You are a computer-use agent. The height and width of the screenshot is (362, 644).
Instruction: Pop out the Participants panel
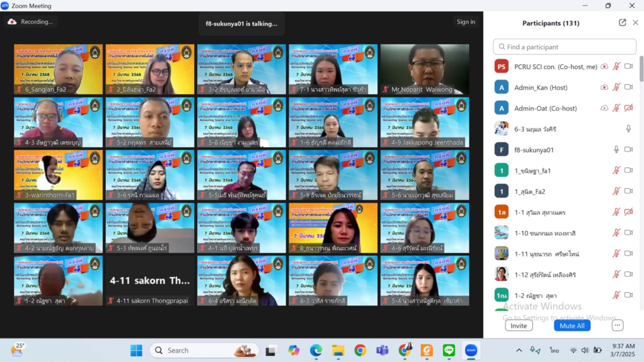tap(622, 22)
